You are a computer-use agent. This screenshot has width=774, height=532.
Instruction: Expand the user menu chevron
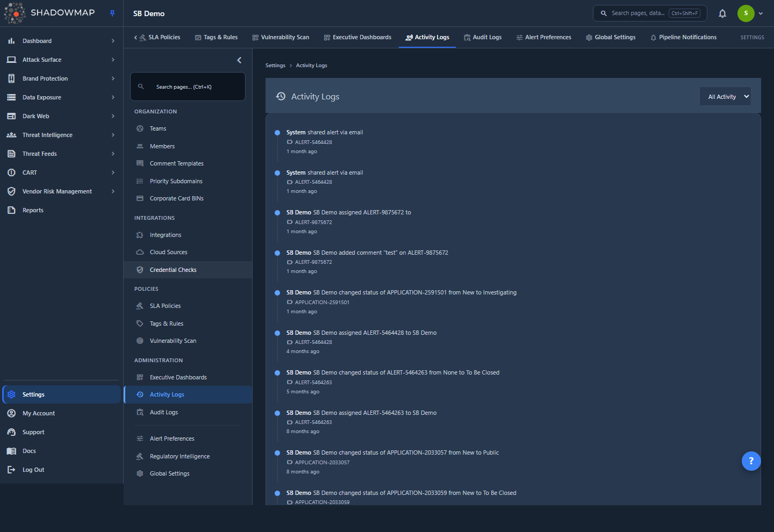(x=761, y=13)
